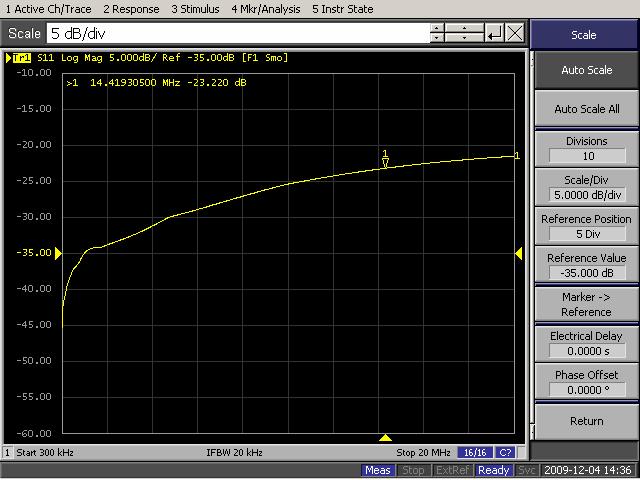Click Marker -> Reference softkey

pos(586,304)
